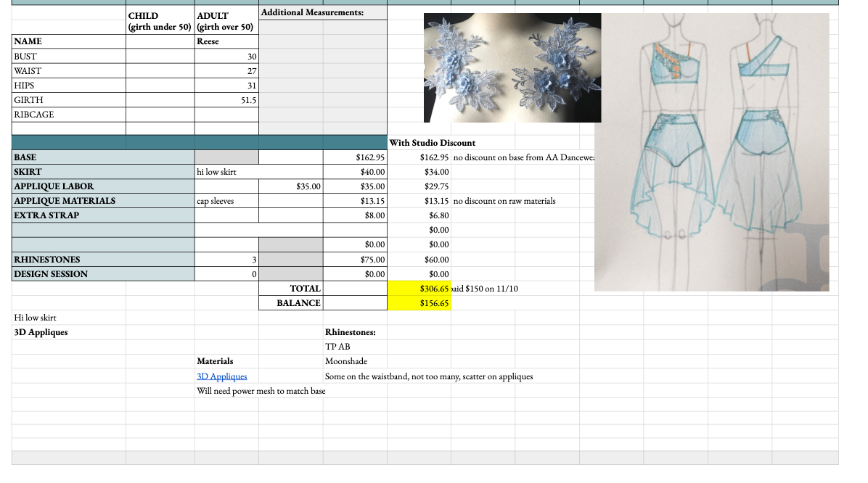Select the DESIGN SESSION label cell

pos(103,274)
